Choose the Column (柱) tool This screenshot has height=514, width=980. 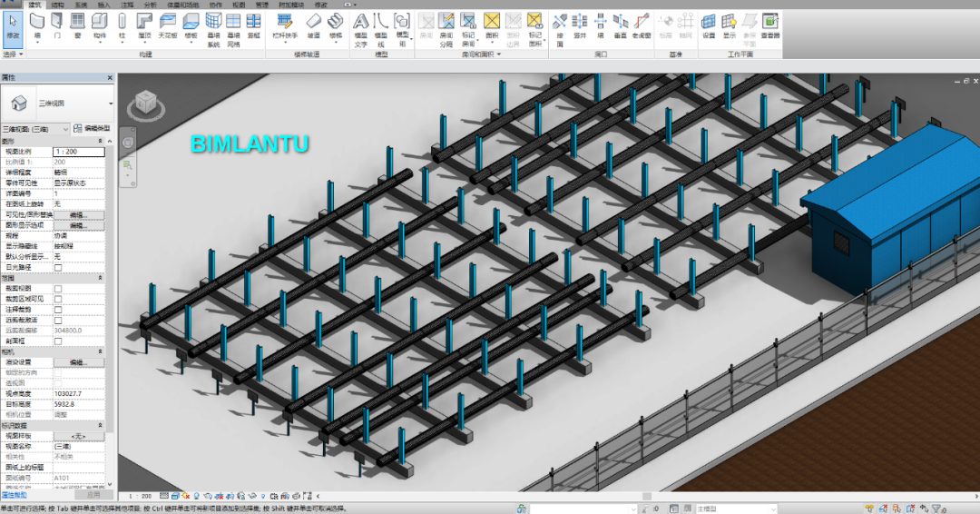click(x=122, y=27)
